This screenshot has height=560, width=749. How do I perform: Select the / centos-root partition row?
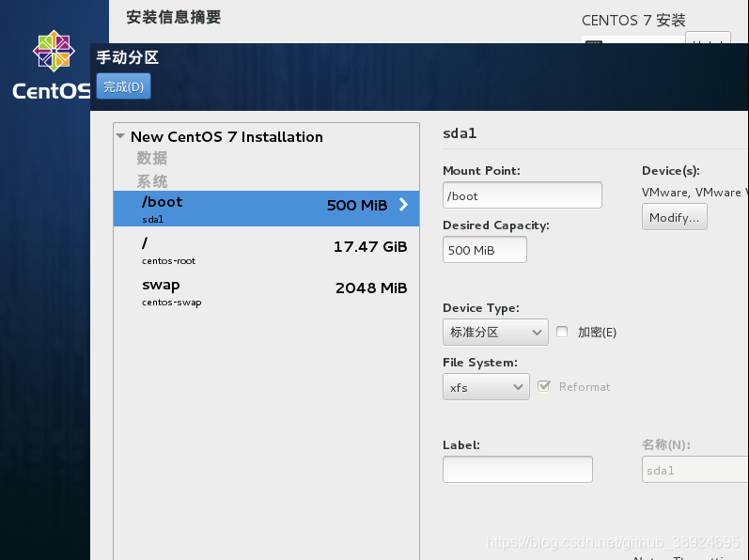266,251
